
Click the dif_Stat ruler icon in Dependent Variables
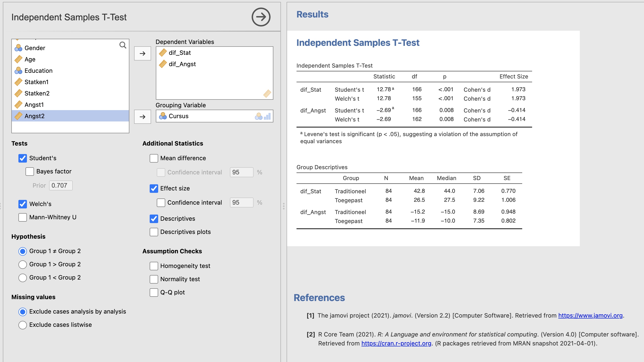[x=163, y=52]
